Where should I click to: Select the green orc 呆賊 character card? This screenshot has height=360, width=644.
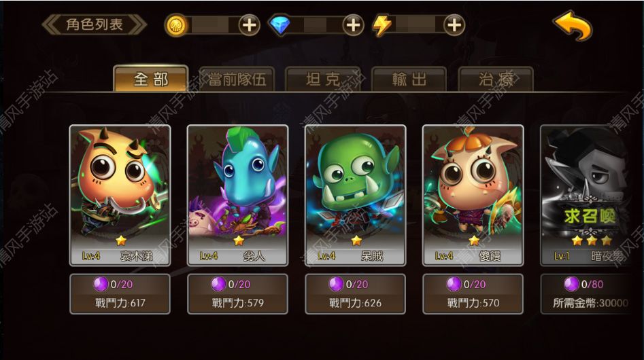pos(355,196)
